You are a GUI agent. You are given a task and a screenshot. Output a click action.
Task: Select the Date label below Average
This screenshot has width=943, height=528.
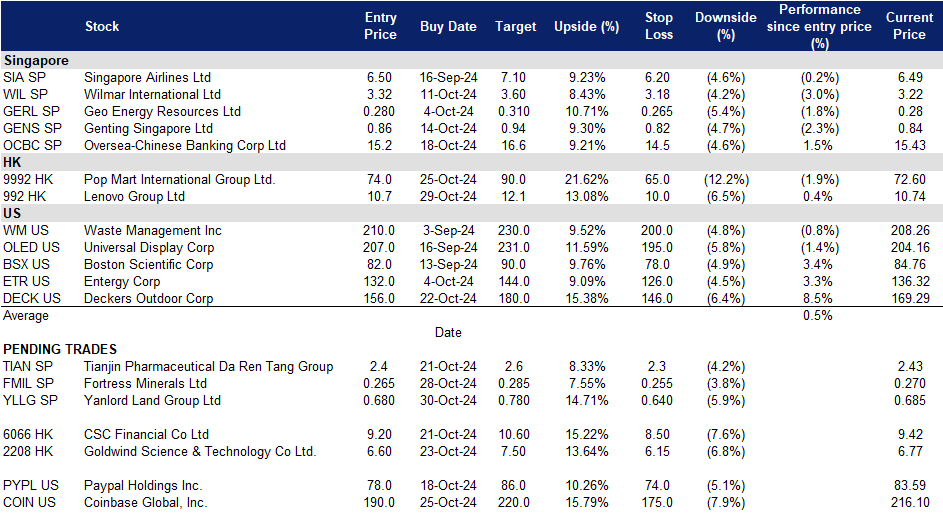(x=448, y=333)
